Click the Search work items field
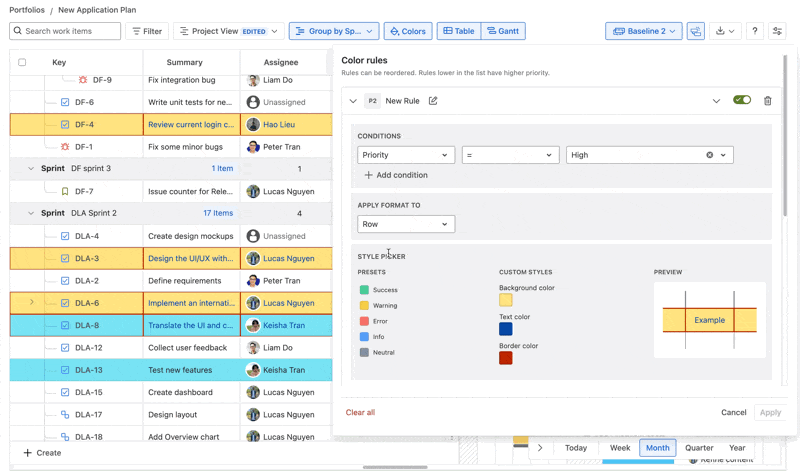The image size is (800, 471). [x=65, y=31]
